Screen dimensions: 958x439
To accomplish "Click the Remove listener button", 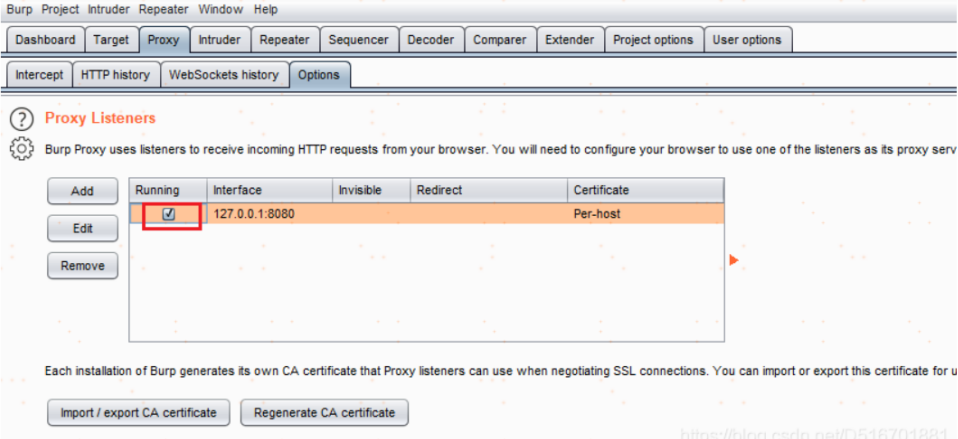I will (82, 266).
